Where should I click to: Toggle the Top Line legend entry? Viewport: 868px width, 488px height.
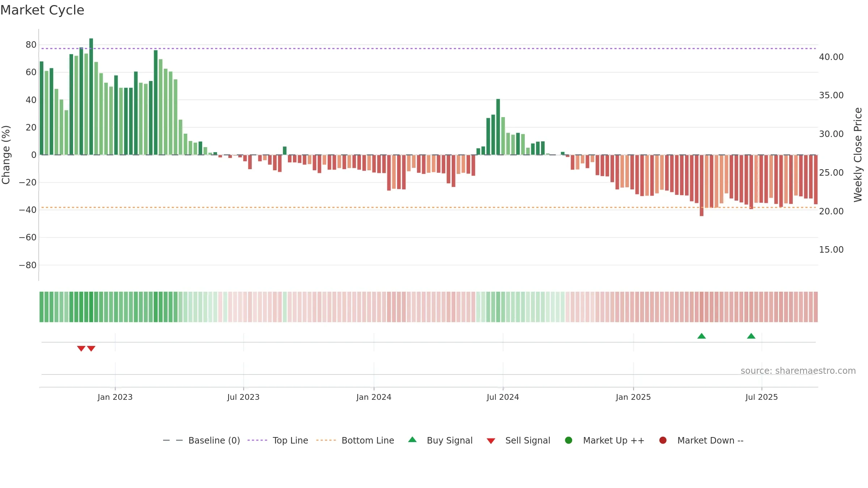pos(278,440)
